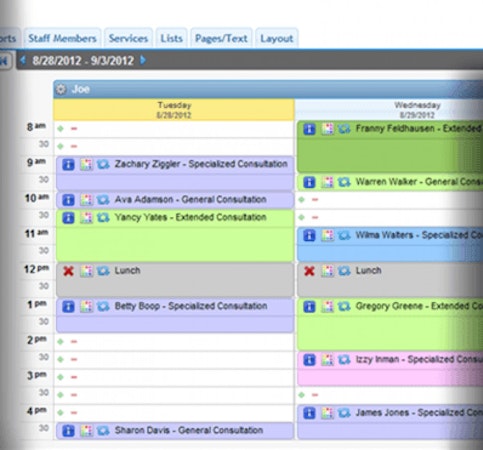Open info for Betty Boop appointment

click(68, 306)
